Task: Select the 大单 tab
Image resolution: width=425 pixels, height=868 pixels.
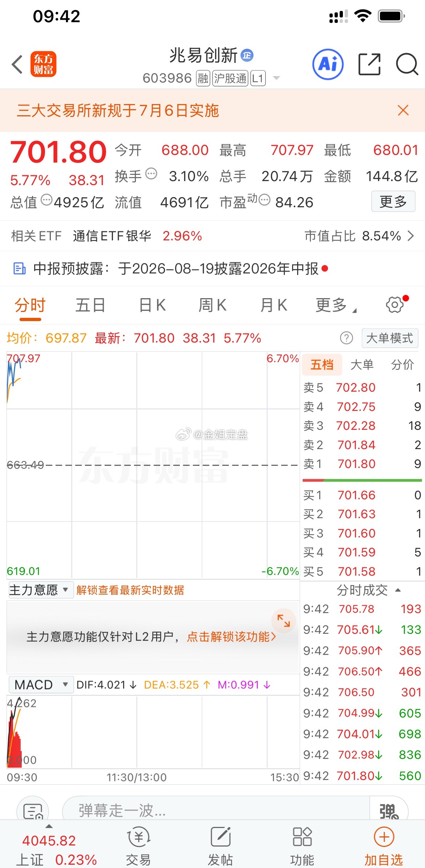Action: pos(362,364)
